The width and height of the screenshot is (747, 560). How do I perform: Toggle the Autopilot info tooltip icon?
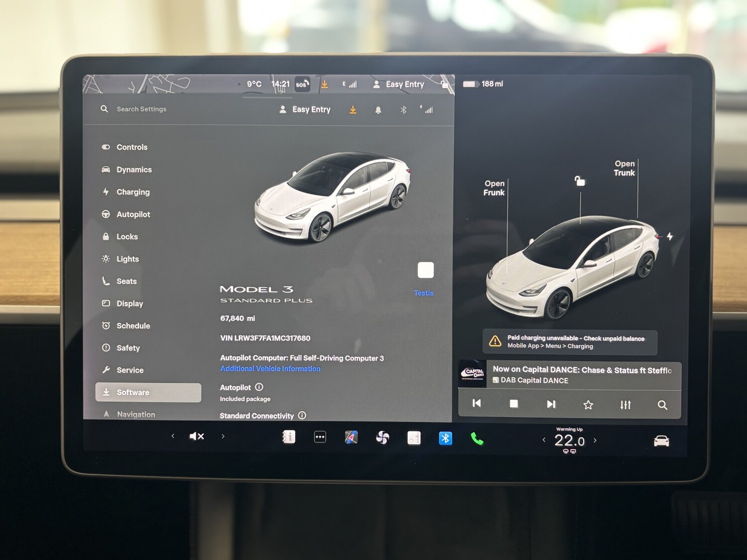259,387
